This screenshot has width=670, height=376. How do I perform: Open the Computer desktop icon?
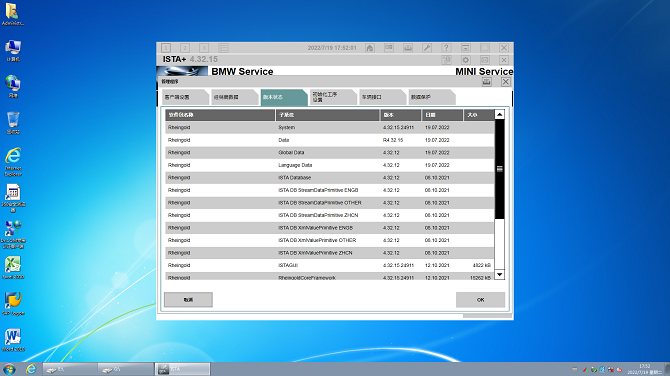(x=13, y=50)
